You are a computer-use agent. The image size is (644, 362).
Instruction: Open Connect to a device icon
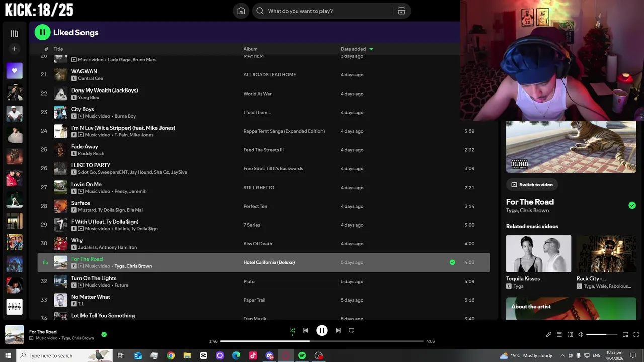click(x=570, y=334)
